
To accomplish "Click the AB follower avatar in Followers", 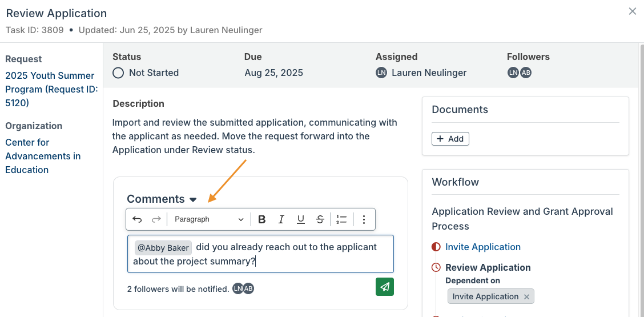I will [x=526, y=73].
